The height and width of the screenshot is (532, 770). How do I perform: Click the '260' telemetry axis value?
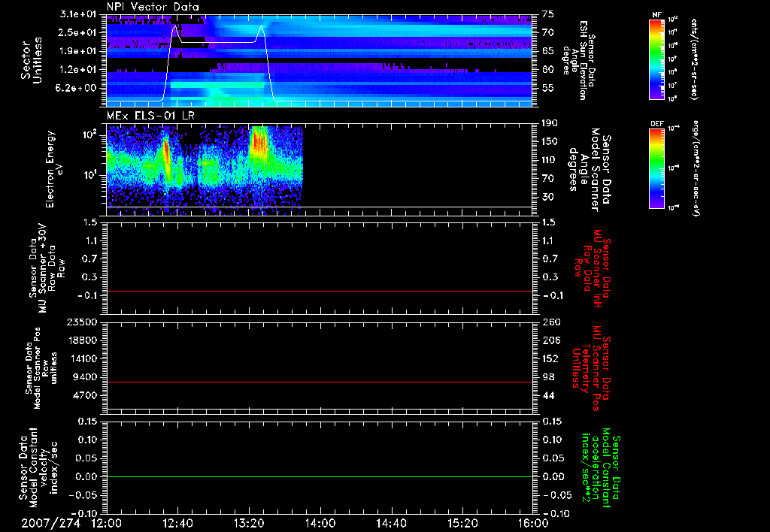pyautogui.click(x=550, y=322)
